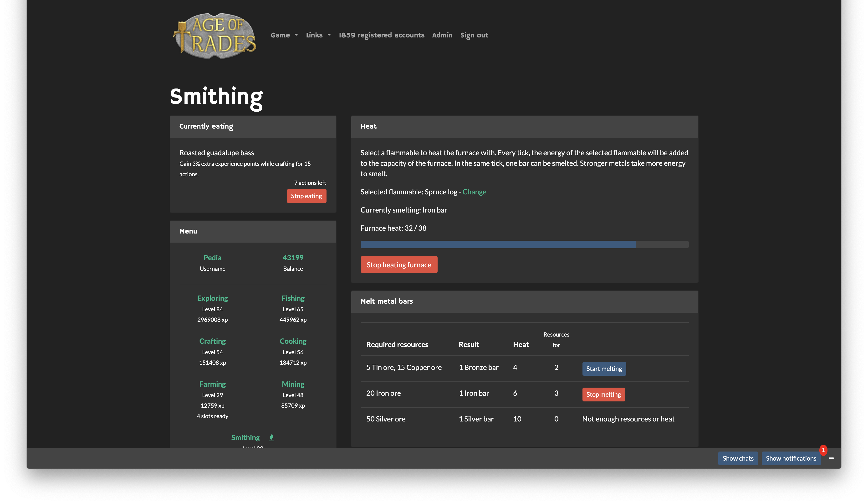The image size is (868, 504).
Task: Show notifications from the bottom bar
Action: click(x=791, y=458)
